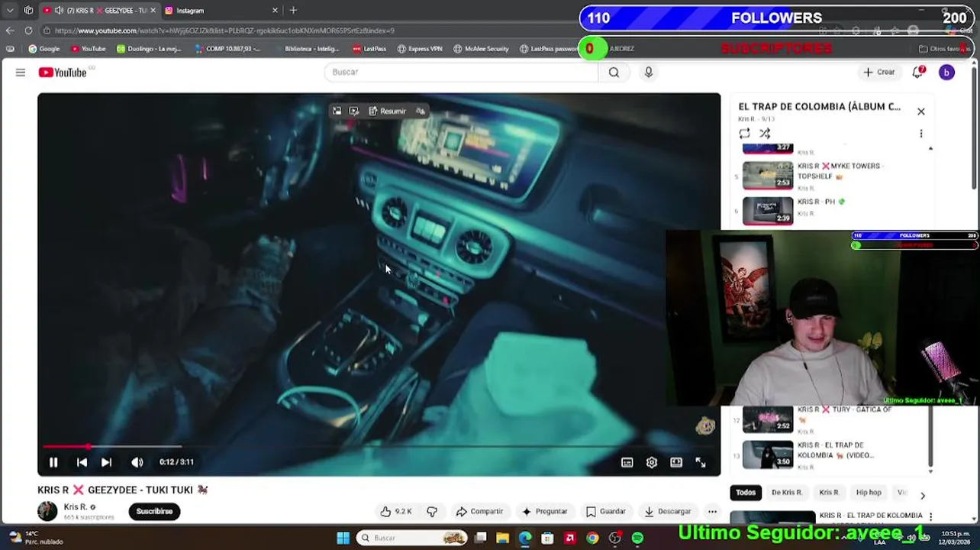The image size is (980, 550).
Task: Switch to theater mode icon
Action: 675,462
